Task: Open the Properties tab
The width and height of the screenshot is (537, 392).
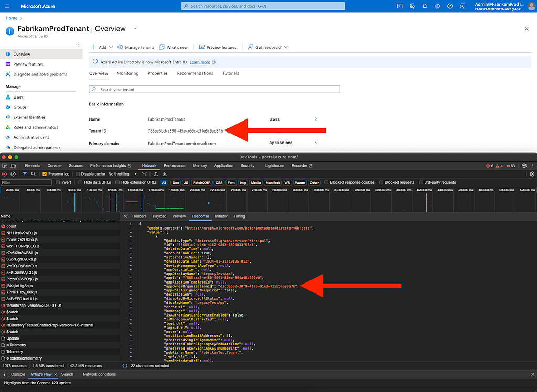Action: click(157, 73)
